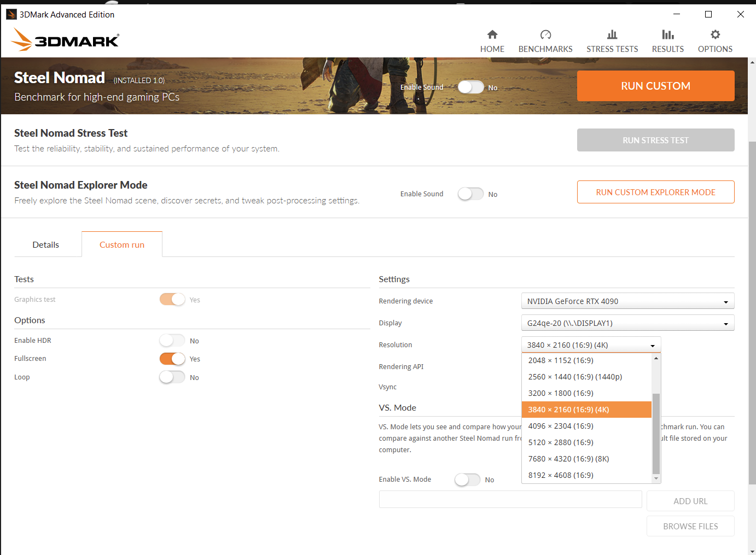This screenshot has height=555, width=756.
Task: Click the Rendering API label
Action: click(x=401, y=366)
